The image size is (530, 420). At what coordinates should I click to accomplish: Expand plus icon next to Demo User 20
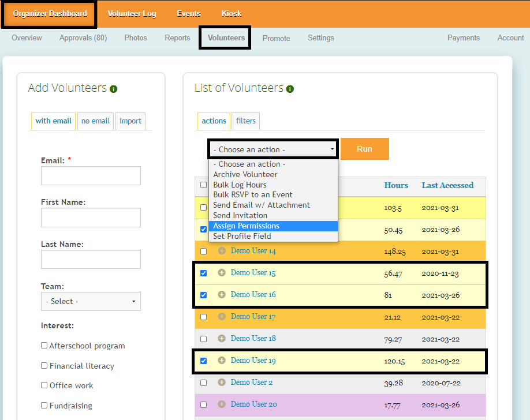click(222, 404)
